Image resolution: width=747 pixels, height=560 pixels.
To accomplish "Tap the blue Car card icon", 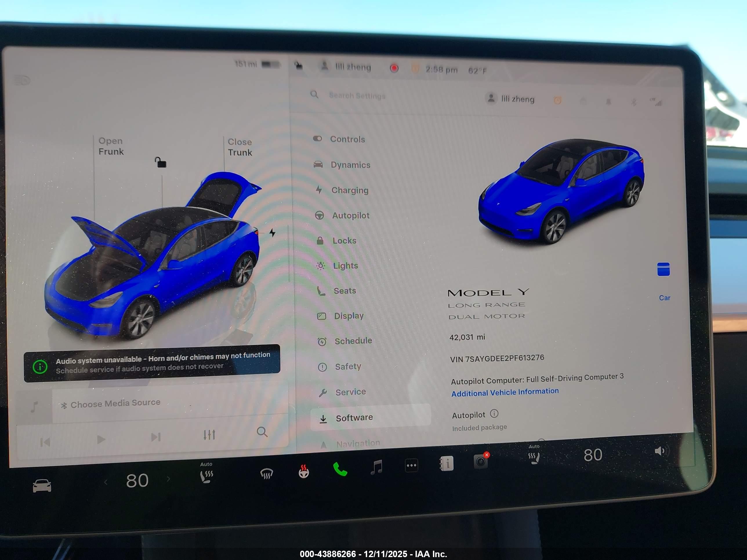I will click(663, 269).
